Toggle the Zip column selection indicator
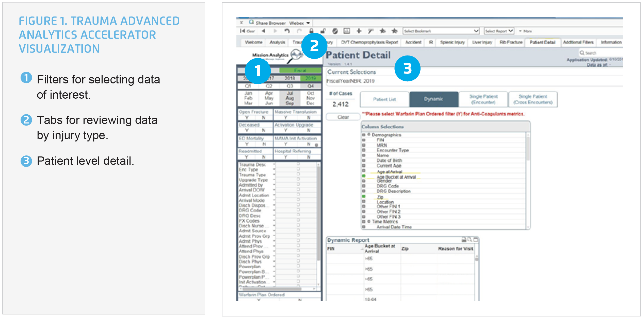644x319 pixels. (x=364, y=196)
